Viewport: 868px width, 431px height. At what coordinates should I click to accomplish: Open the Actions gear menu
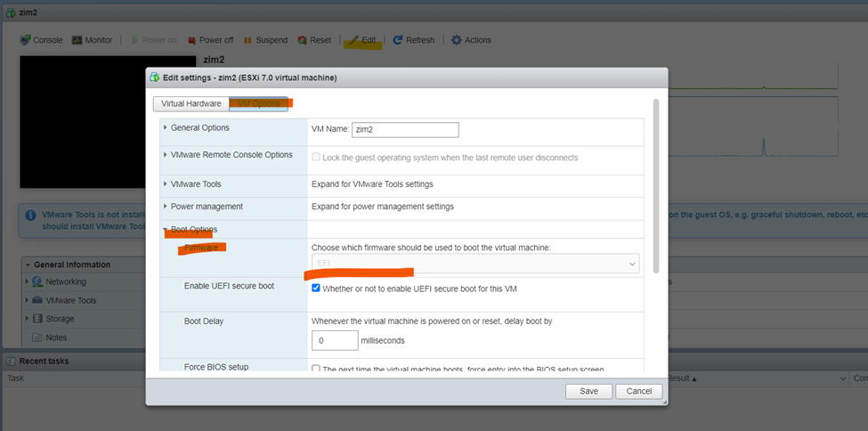(456, 40)
